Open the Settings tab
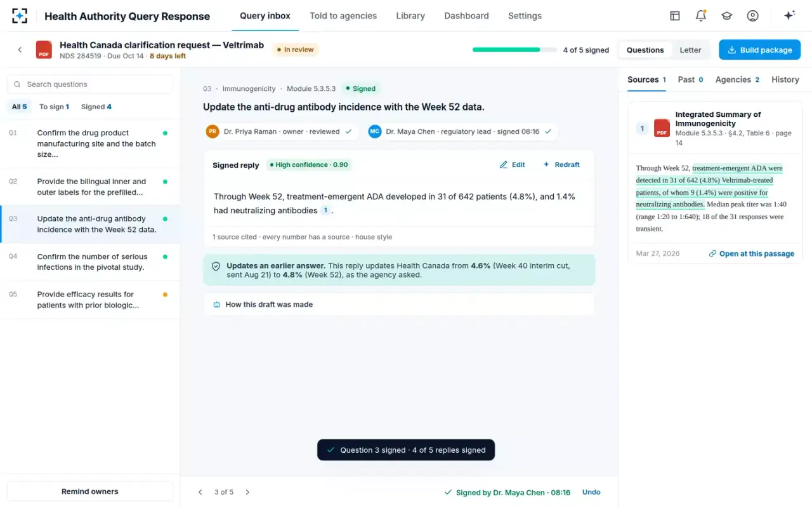The height and width of the screenshot is (508, 812). click(525, 16)
